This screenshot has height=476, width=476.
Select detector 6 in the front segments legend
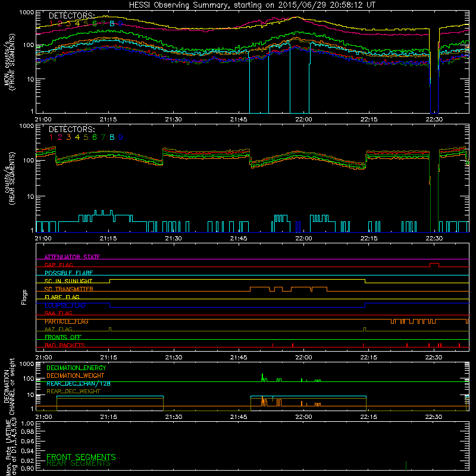95,23
